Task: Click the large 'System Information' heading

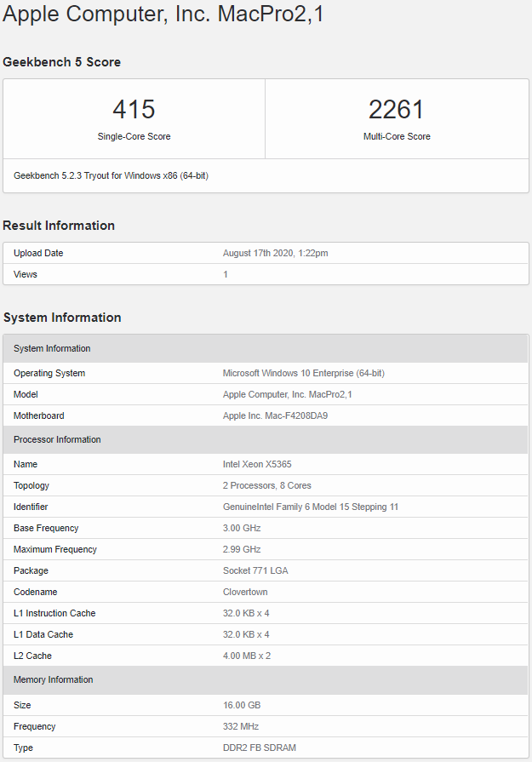Action: point(62,318)
